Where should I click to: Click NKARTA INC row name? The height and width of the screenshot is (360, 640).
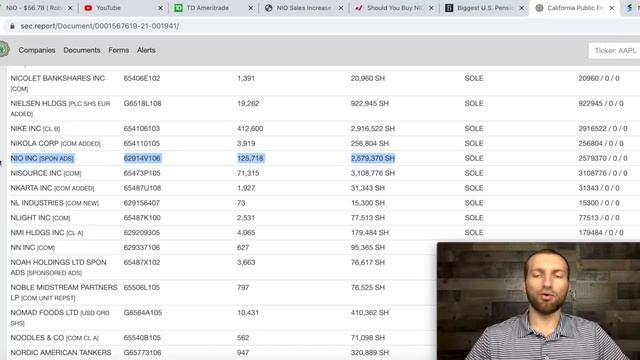(x=52, y=188)
